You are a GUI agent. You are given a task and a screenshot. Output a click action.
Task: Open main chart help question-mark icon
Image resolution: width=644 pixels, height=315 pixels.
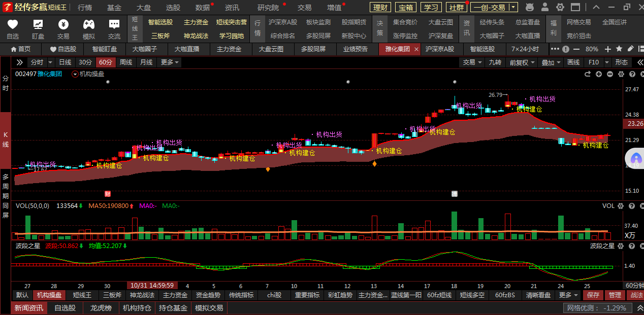pos(632,74)
